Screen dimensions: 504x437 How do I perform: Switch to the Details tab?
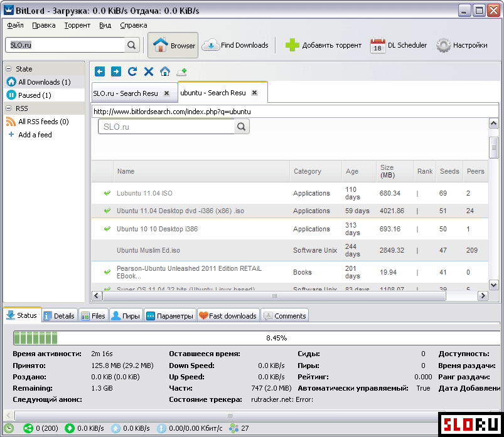coord(59,316)
